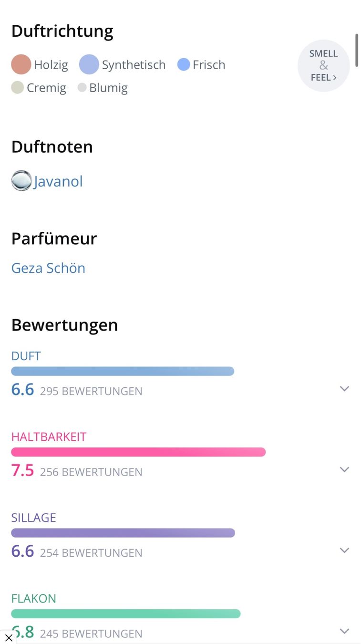Click the pink Haltbarkeit rating bar
Image resolution: width=361 pixels, height=644 pixels.
tap(138, 452)
